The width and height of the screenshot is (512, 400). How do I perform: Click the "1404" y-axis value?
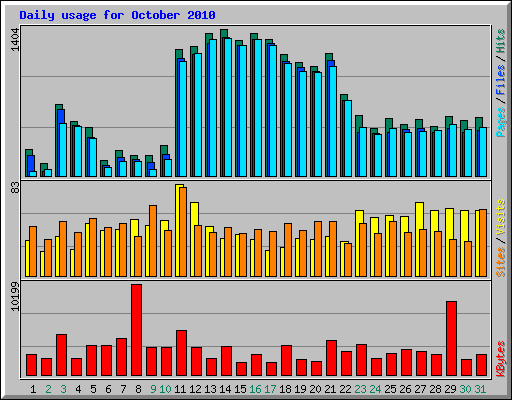click(15, 40)
